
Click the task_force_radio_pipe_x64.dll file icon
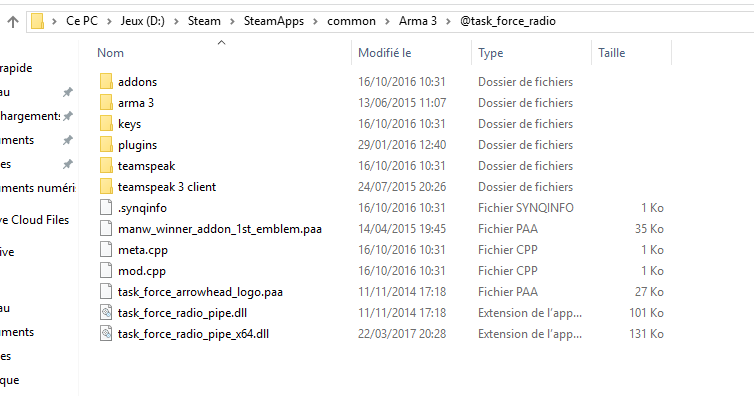pyautogui.click(x=106, y=334)
